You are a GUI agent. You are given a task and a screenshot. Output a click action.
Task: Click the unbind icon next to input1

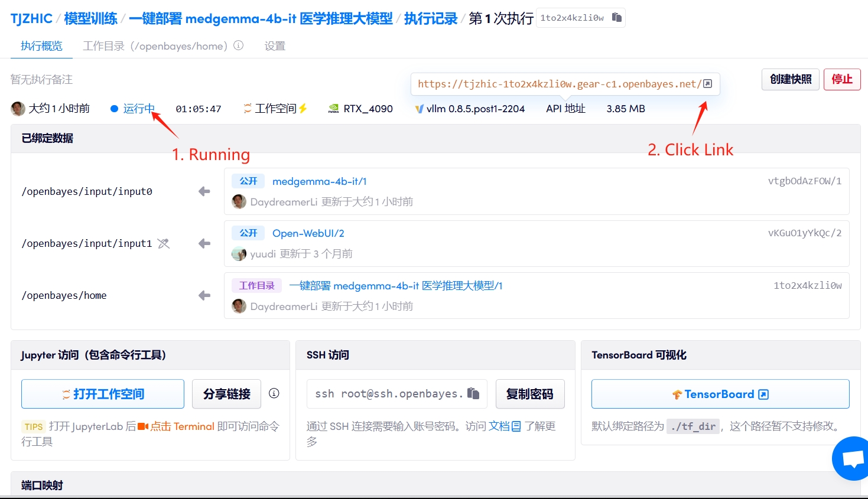[164, 243]
